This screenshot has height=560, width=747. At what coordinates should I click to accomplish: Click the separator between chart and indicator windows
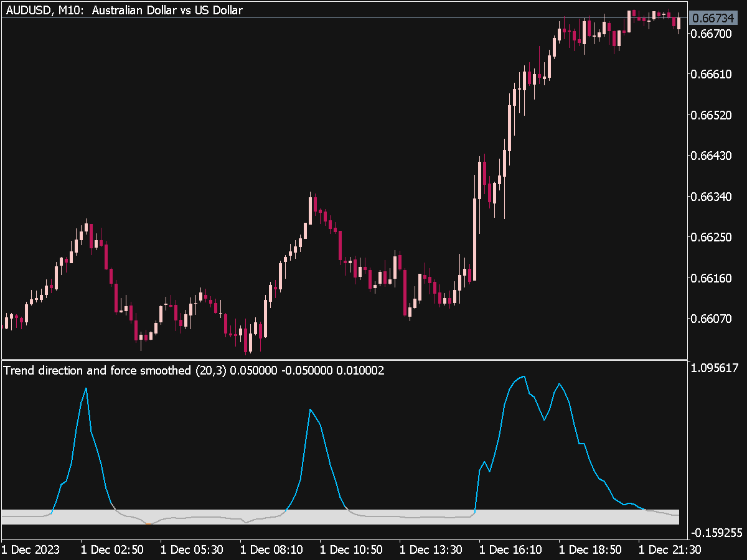[374, 360]
